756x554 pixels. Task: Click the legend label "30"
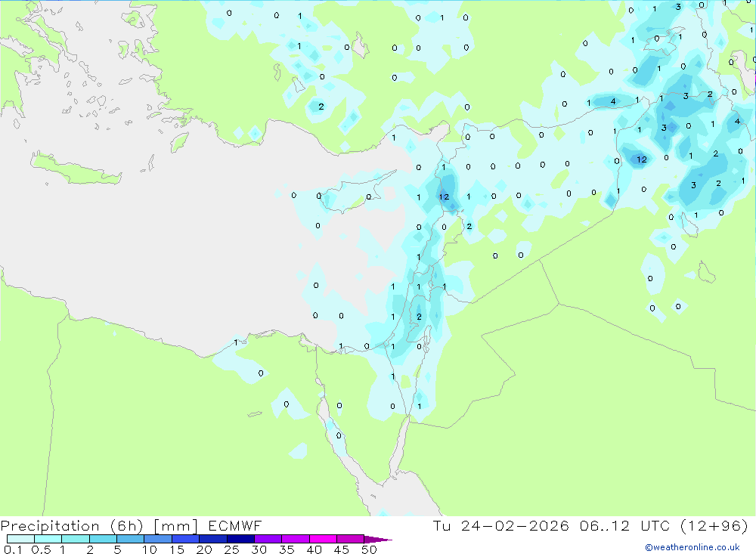point(259,549)
